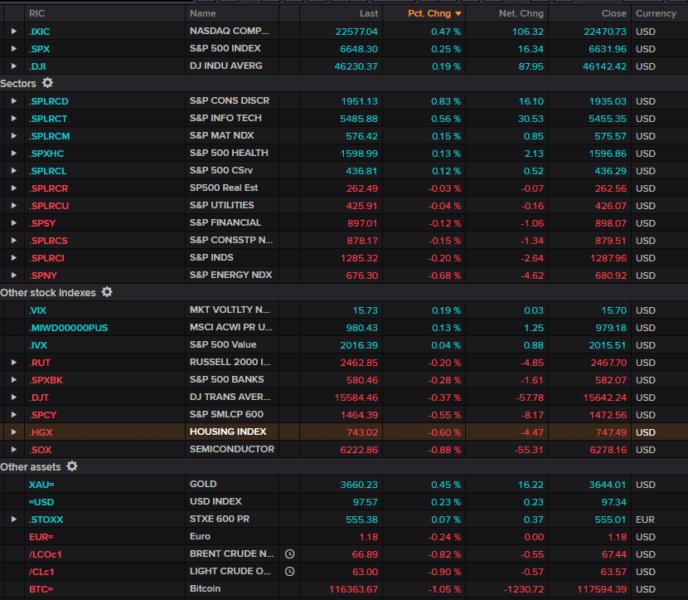Select the S&P ENERGY NDX name cell

(231, 275)
